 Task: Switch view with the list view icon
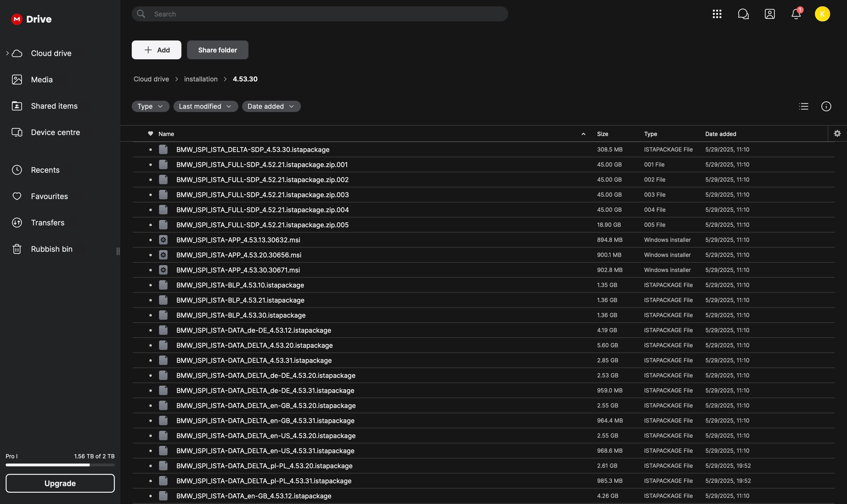(803, 106)
